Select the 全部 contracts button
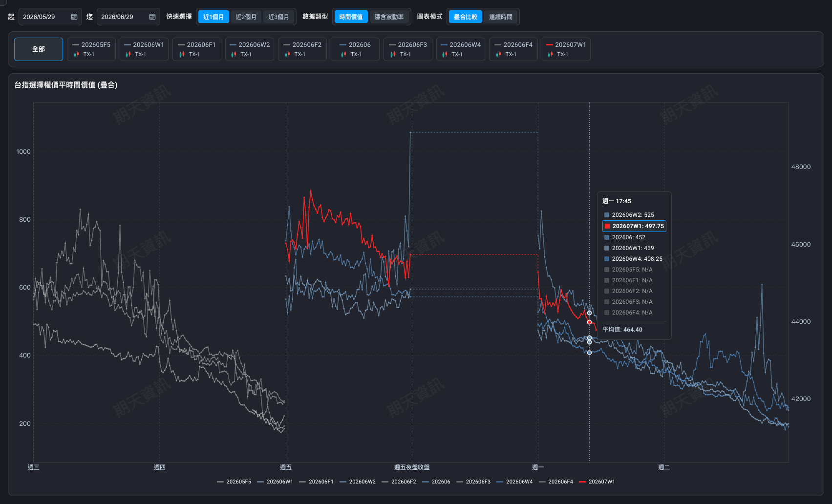 tap(39, 49)
